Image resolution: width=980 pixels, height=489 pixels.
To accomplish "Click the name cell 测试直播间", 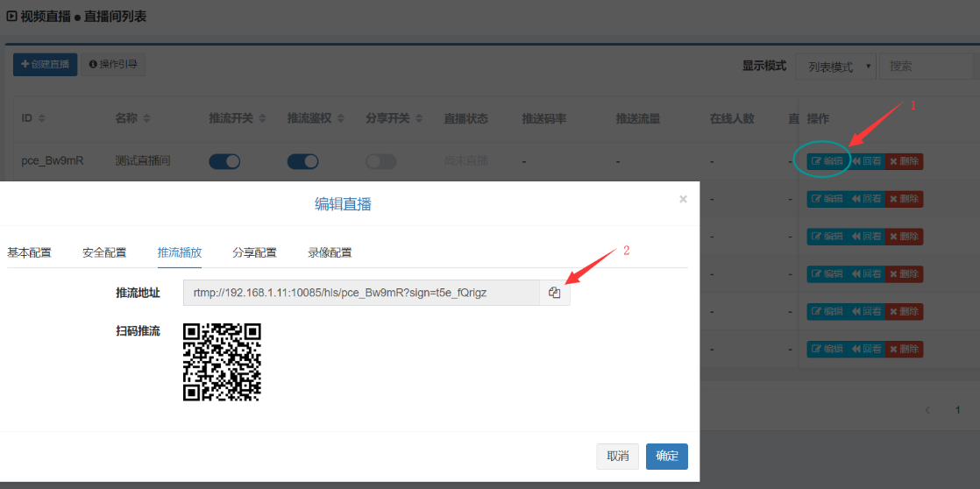I will [143, 161].
